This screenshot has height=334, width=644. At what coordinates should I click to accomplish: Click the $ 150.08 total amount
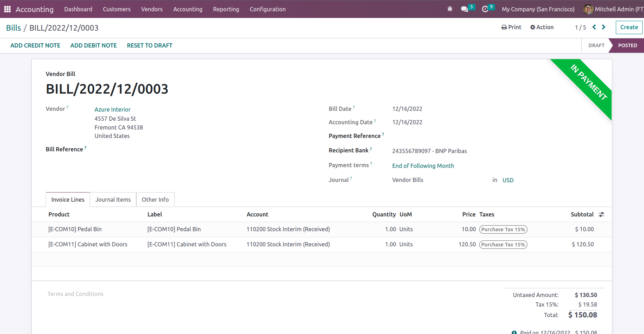[x=582, y=315]
